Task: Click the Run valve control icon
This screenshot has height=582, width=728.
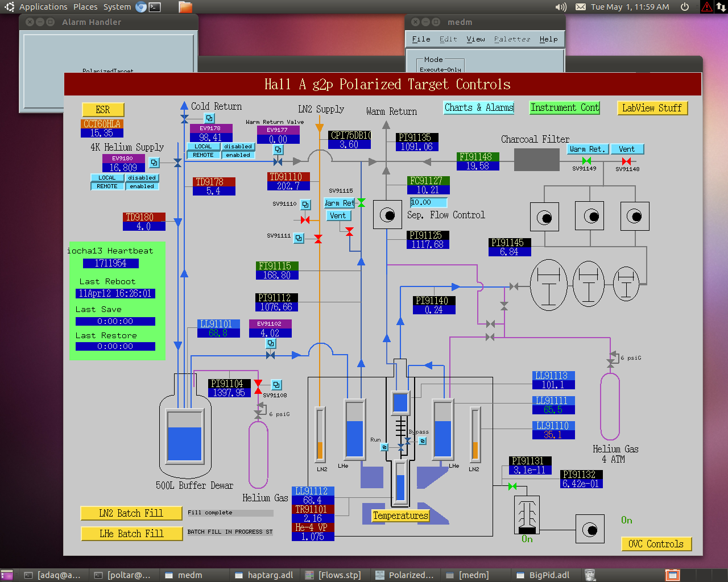Action: (384, 447)
